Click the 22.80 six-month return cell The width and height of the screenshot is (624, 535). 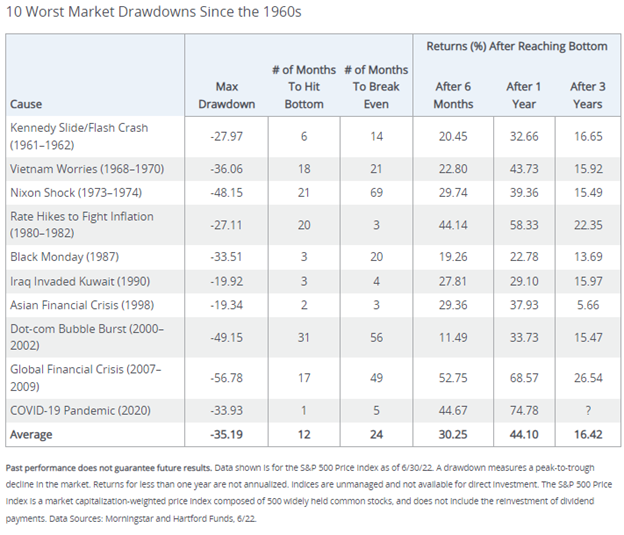(453, 169)
